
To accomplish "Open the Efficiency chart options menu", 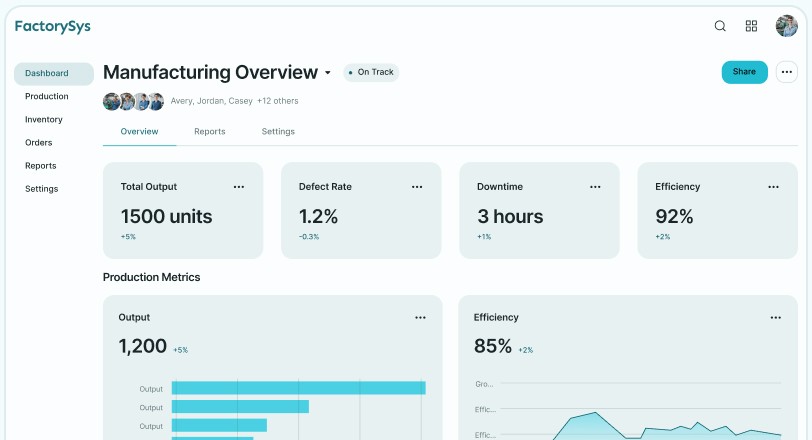I will coord(776,318).
